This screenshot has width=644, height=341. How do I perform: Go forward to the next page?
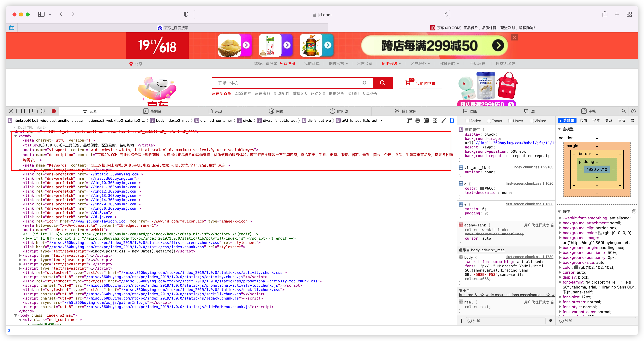73,14
